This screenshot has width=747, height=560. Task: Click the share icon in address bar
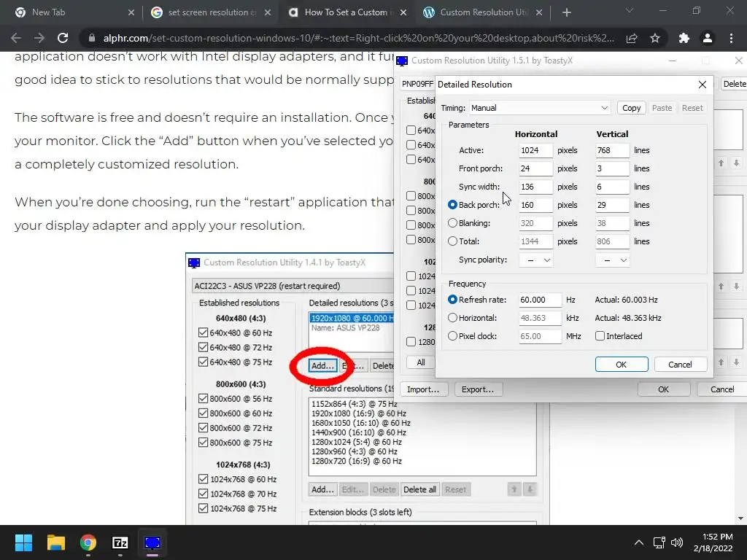[632, 38]
